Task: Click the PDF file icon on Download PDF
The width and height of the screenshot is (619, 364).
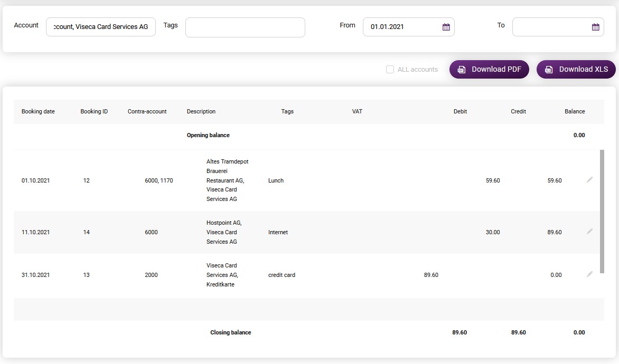Action: pyautogui.click(x=461, y=70)
